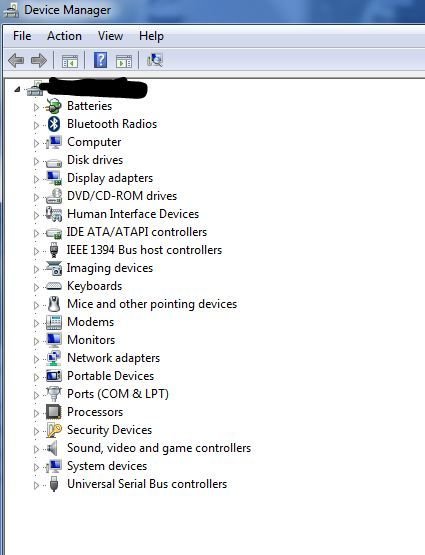Image resolution: width=425 pixels, height=555 pixels.
Task: Click the Security Devices key icon
Action: [54, 430]
